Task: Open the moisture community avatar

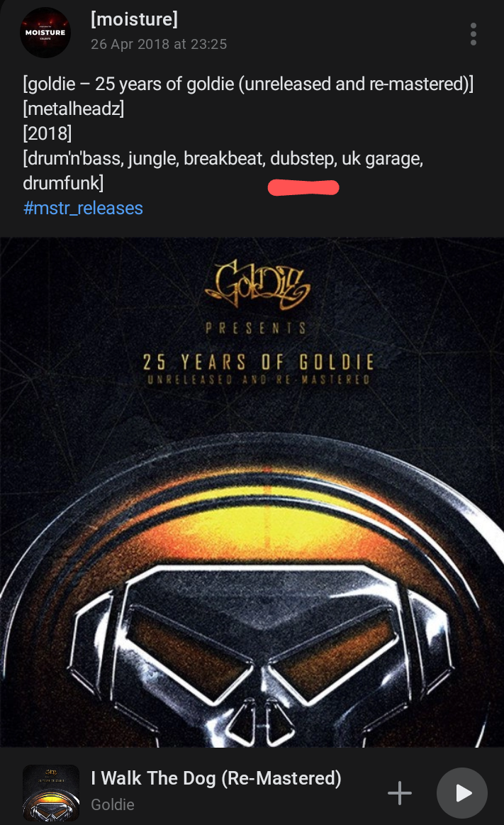Action: click(x=45, y=33)
